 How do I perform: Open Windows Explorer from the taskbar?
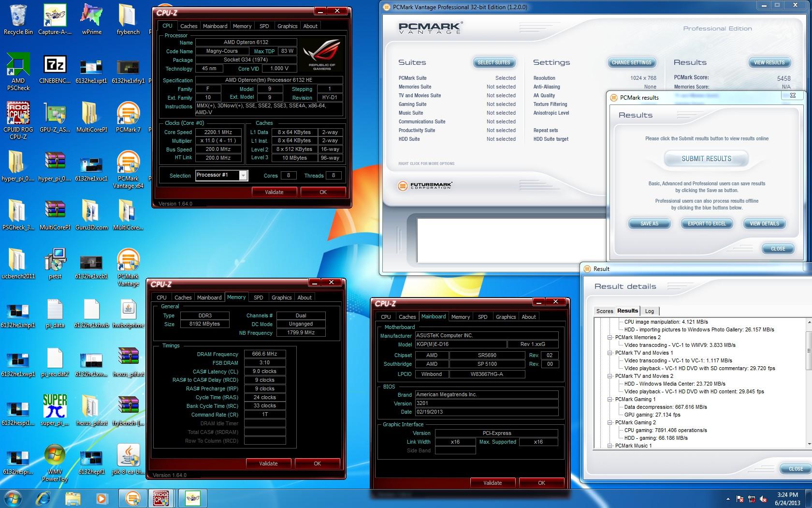[x=72, y=498]
